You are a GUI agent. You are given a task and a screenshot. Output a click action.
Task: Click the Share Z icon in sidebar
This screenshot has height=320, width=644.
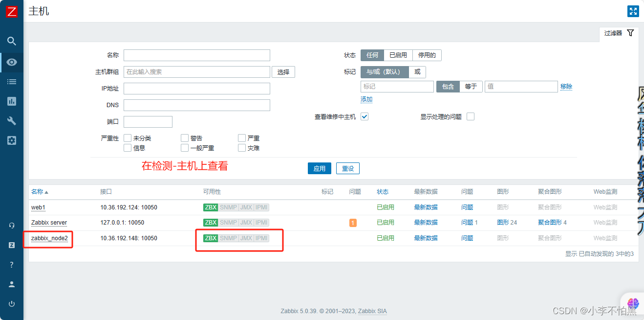click(12, 245)
